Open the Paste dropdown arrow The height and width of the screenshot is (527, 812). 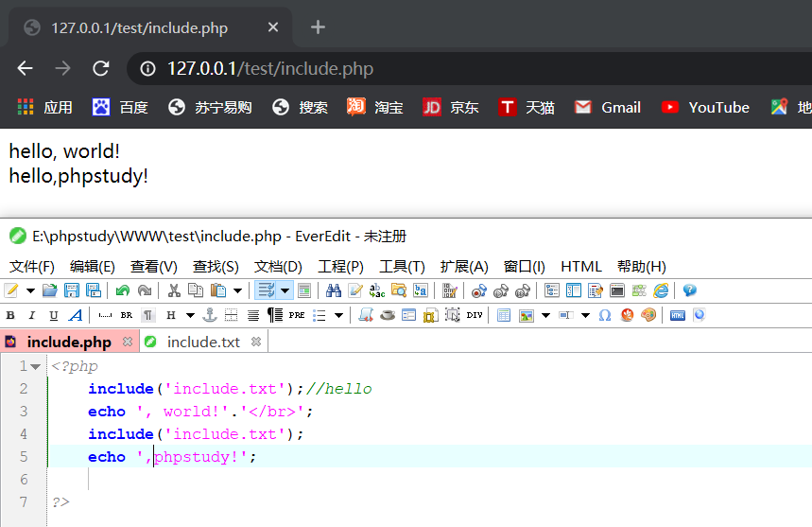coord(237,290)
